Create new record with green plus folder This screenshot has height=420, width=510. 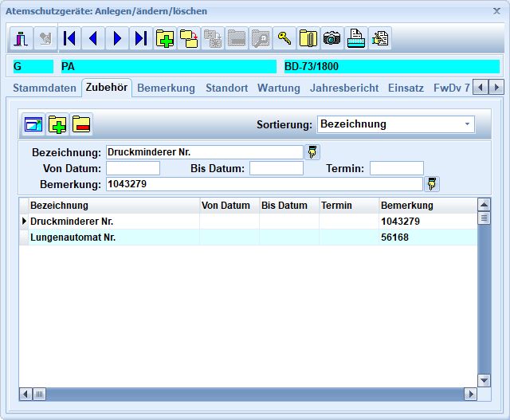pyautogui.click(x=165, y=39)
